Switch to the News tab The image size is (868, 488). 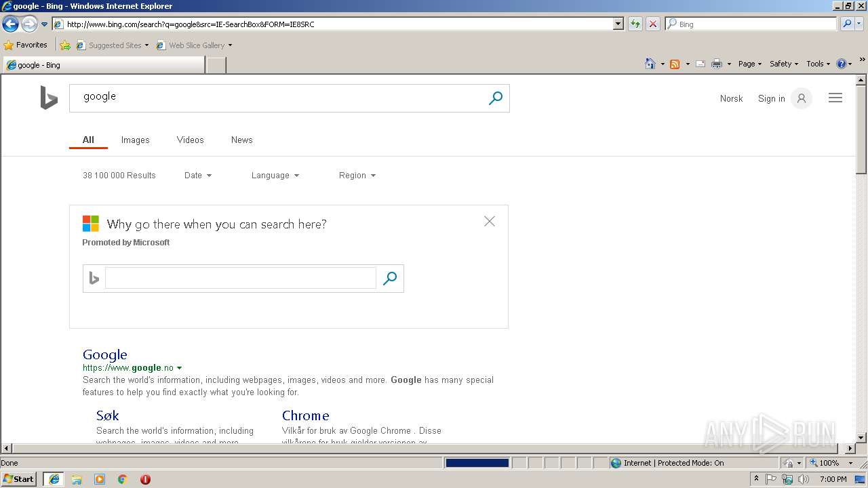[x=241, y=140]
